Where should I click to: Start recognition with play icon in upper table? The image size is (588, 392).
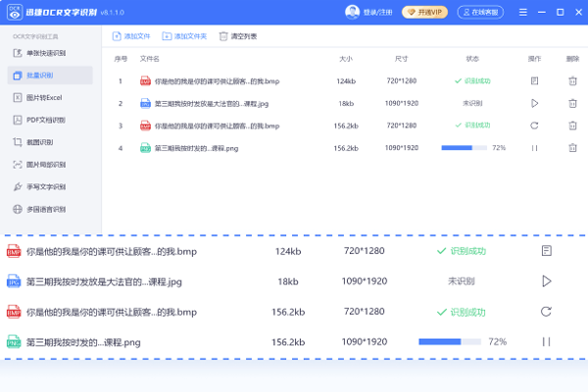tap(534, 103)
